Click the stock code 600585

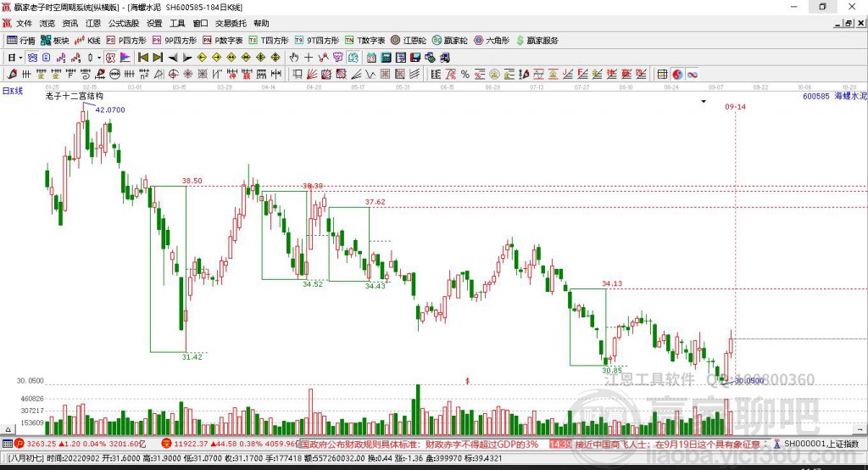[816, 96]
